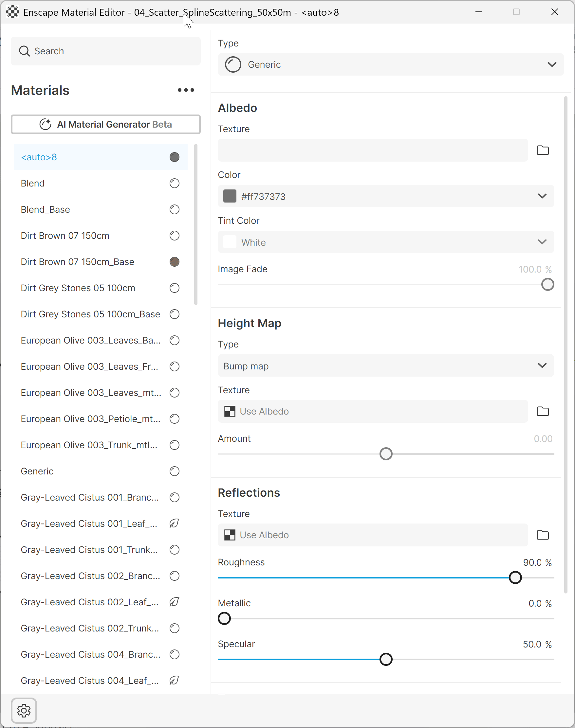Viewport: 575px width, 728px height.
Task: Click the white Tint Color swatch
Action: (x=230, y=242)
